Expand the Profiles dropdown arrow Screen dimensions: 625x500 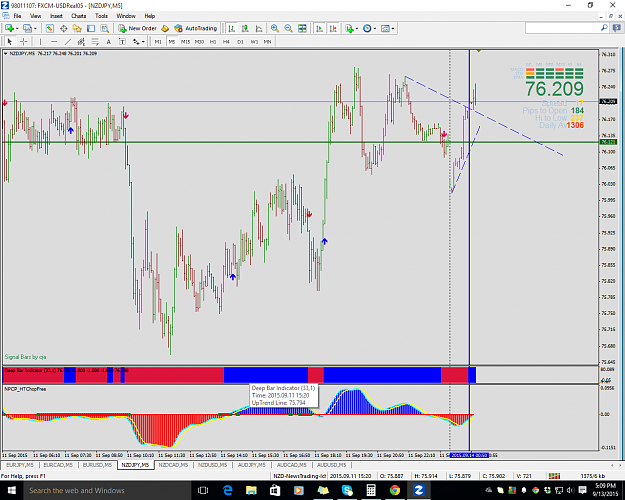pos(35,28)
